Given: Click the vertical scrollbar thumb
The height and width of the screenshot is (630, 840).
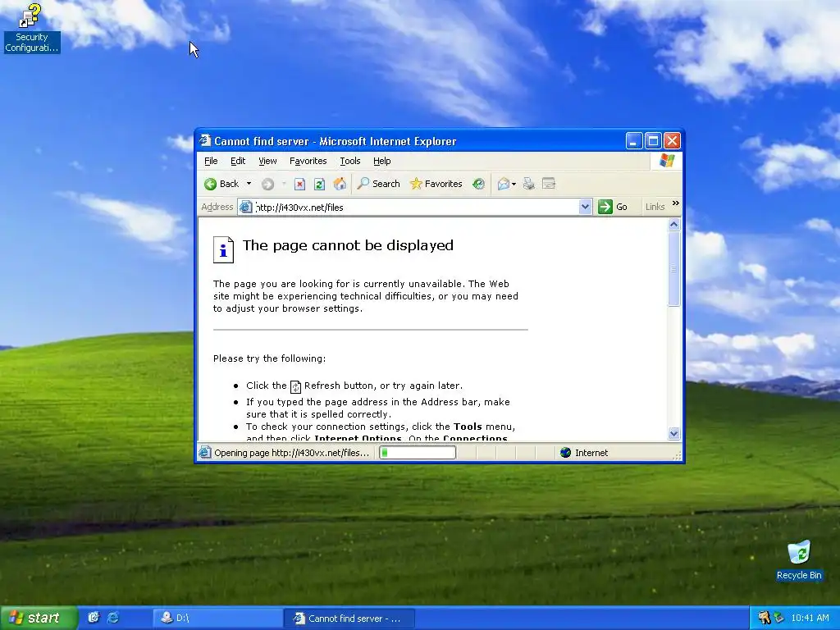Looking at the screenshot, I should 674,269.
